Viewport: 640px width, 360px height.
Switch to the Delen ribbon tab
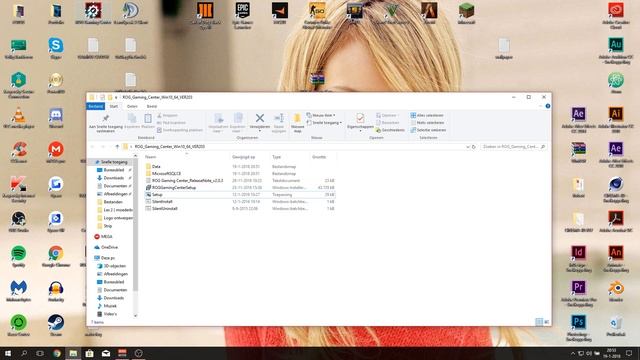click(132, 106)
